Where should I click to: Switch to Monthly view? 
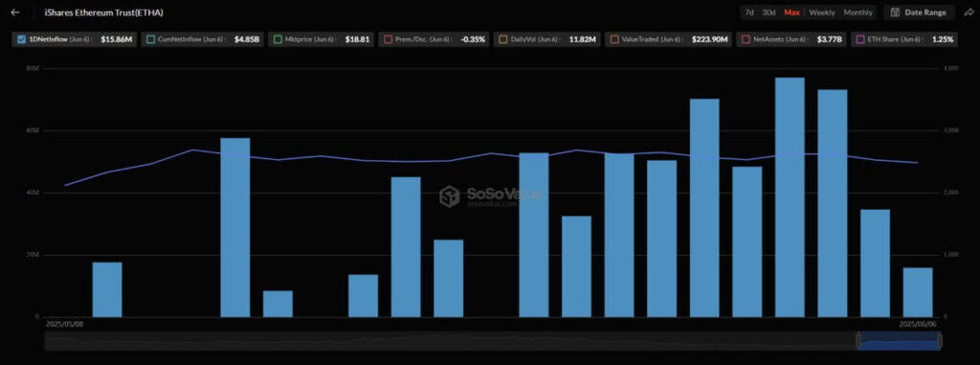click(x=857, y=12)
